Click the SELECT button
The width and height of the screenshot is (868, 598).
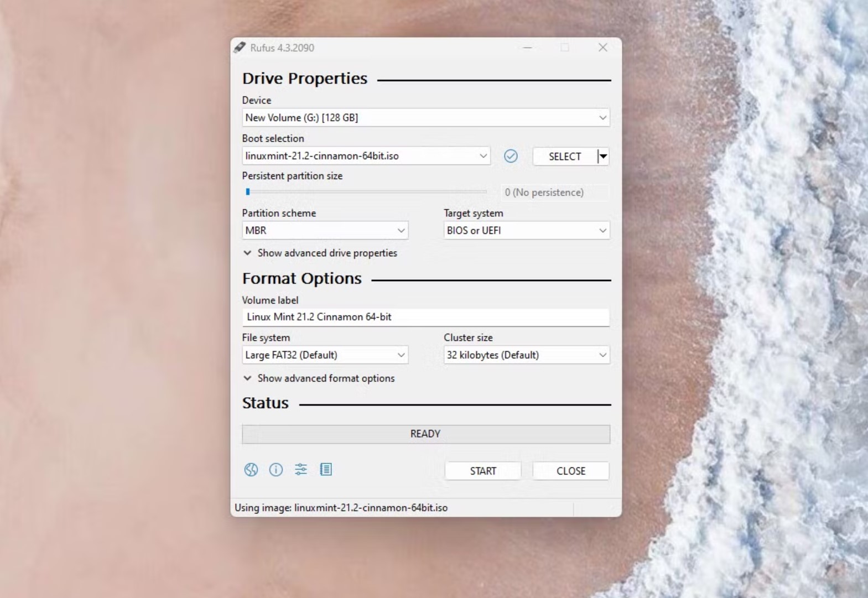pos(565,157)
